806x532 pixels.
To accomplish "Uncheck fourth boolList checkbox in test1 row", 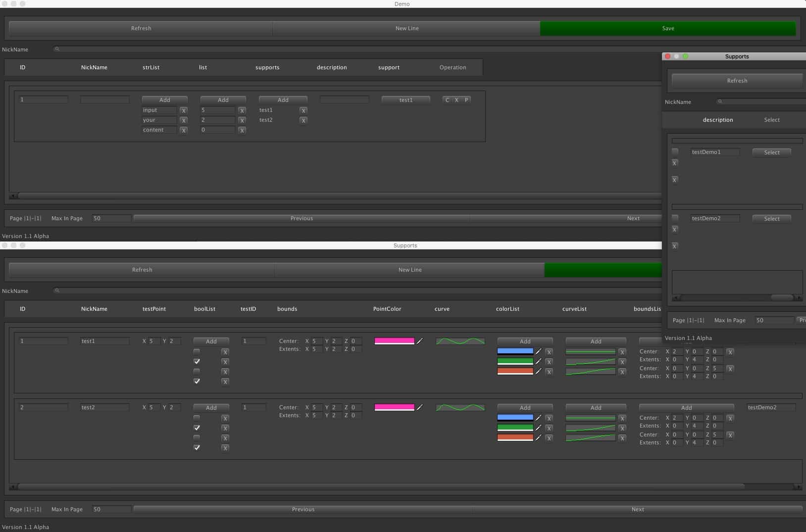I will 197,381.
